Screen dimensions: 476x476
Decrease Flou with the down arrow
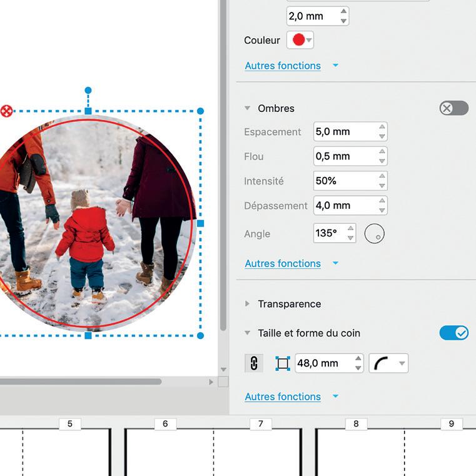[x=382, y=161]
